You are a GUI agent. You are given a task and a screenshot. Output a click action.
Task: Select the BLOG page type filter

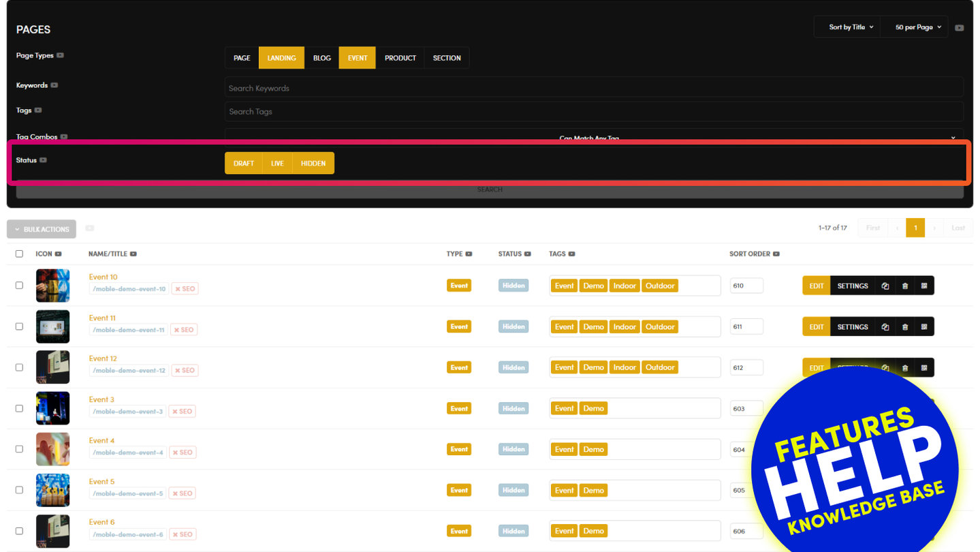[x=321, y=58]
